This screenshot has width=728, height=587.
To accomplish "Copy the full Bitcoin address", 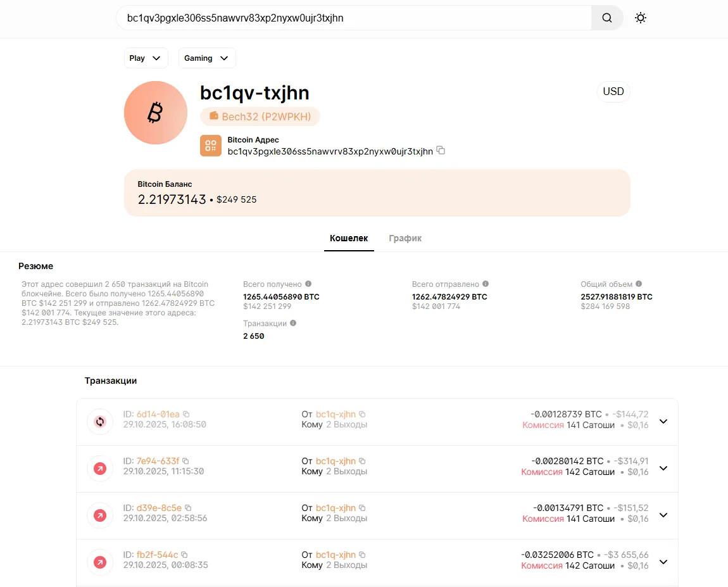I will click(441, 151).
